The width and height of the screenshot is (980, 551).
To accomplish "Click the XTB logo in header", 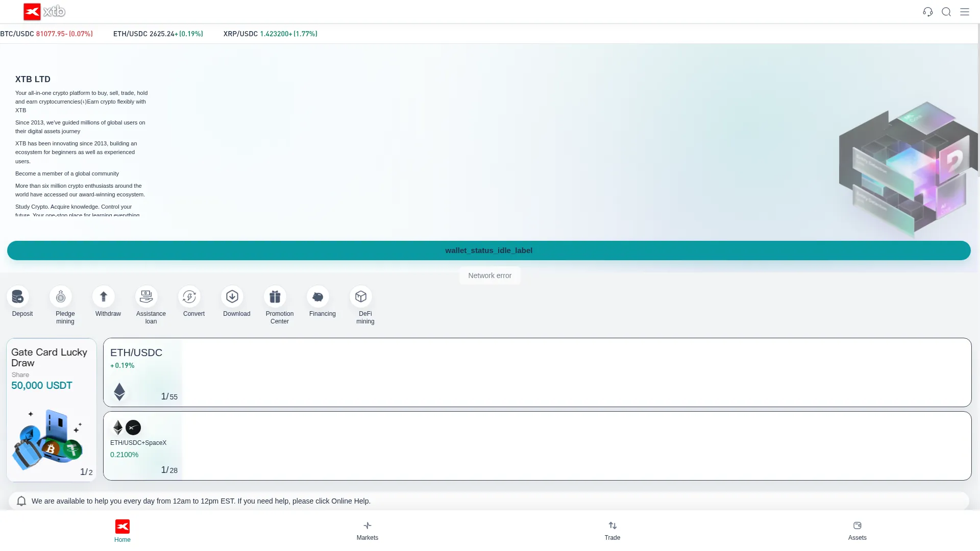I will point(44,11).
